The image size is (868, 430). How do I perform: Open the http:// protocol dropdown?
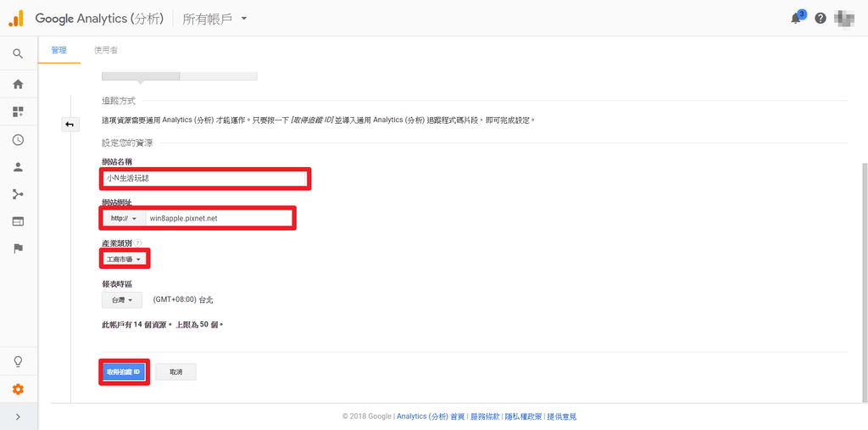124,218
